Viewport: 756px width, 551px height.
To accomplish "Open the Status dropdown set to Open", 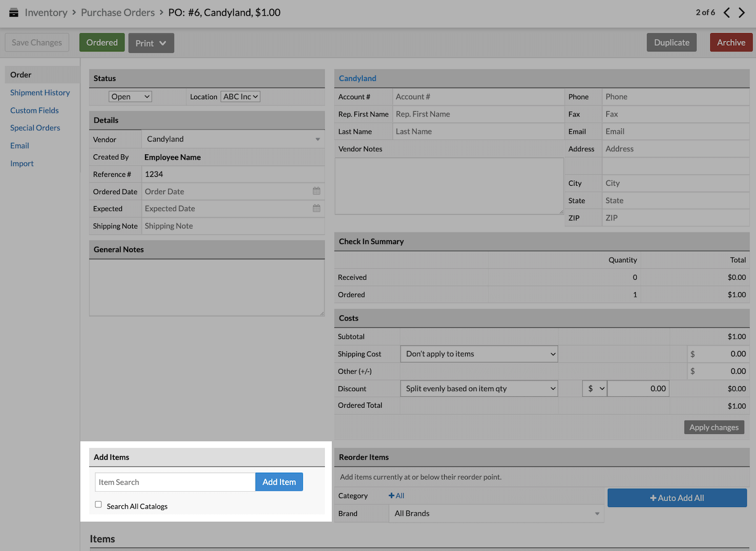I will pos(130,97).
